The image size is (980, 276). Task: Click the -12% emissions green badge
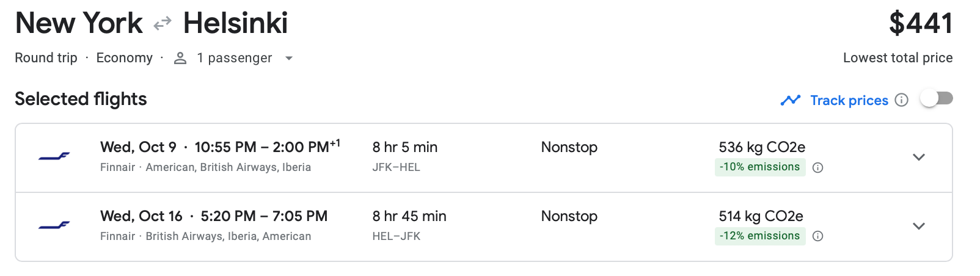pos(760,236)
